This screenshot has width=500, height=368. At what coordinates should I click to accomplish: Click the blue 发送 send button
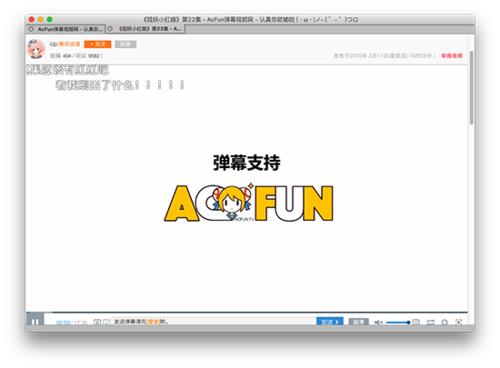[x=330, y=321]
